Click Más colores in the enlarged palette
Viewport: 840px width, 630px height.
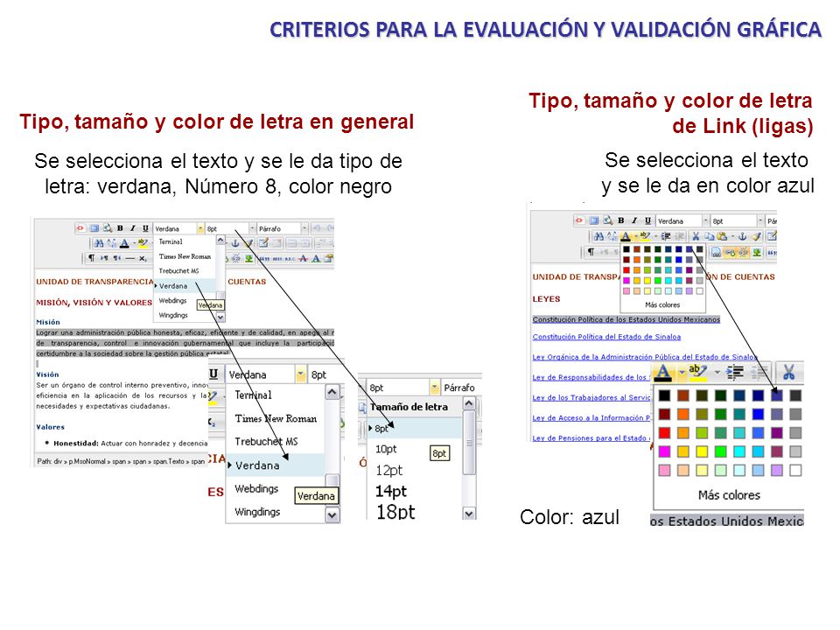tap(729, 495)
